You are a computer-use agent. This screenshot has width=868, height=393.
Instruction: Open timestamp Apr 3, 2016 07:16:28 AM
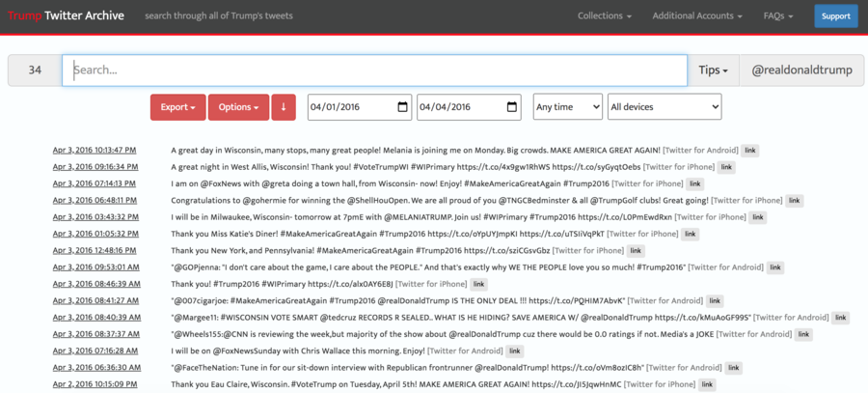95,351
